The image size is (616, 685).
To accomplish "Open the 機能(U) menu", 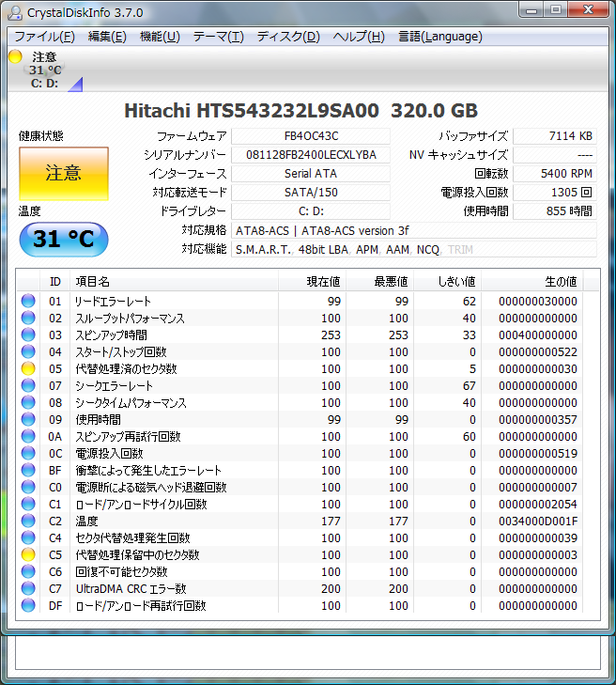I will pyautogui.click(x=160, y=37).
